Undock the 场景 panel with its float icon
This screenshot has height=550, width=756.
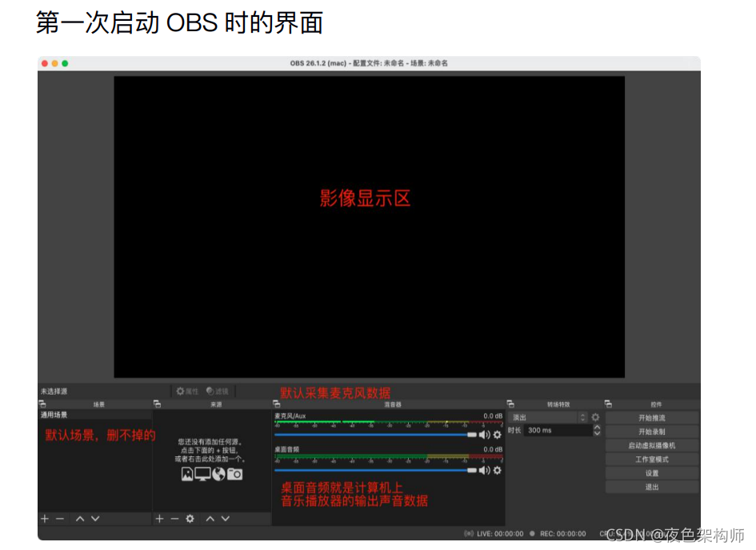[42, 403]
